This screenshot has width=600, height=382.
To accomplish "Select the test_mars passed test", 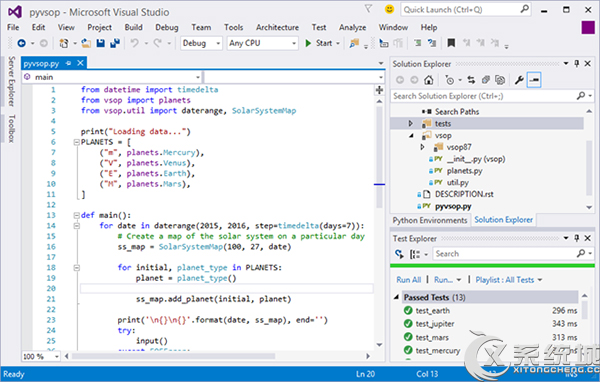I will coord(432,337).
